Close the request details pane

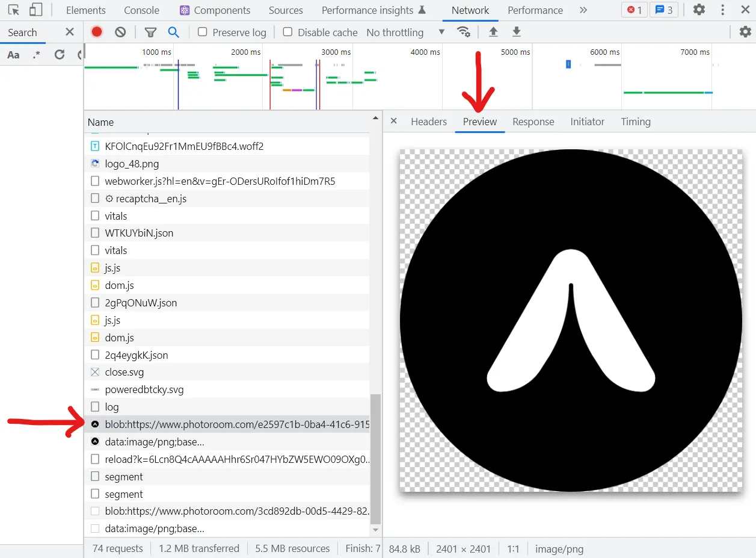coord(394,121)
